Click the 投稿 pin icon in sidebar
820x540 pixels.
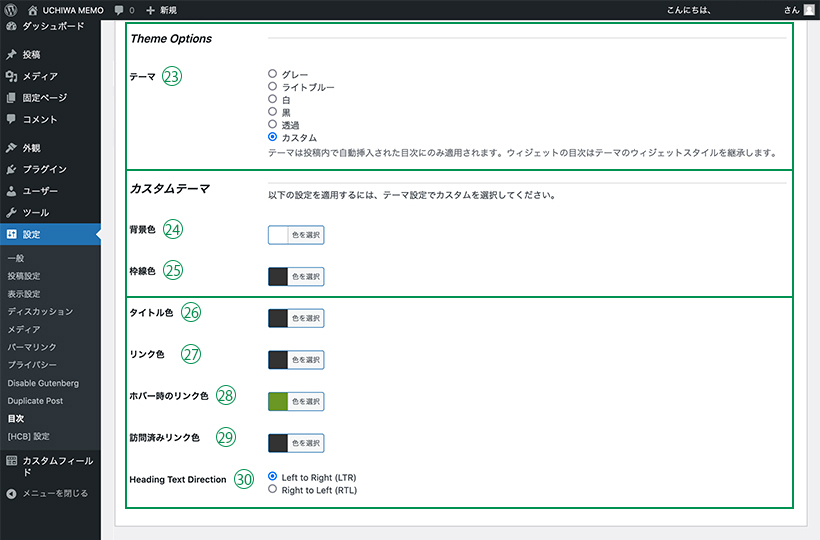(x=11, y=54)
